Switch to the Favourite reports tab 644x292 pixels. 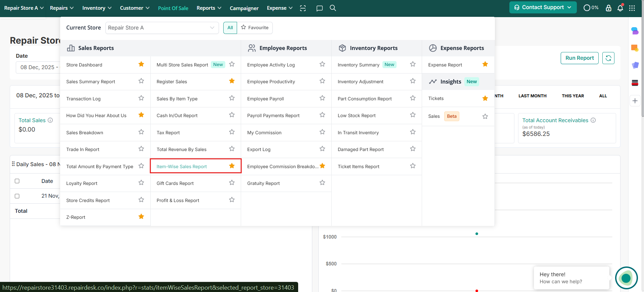click(255, 28)
